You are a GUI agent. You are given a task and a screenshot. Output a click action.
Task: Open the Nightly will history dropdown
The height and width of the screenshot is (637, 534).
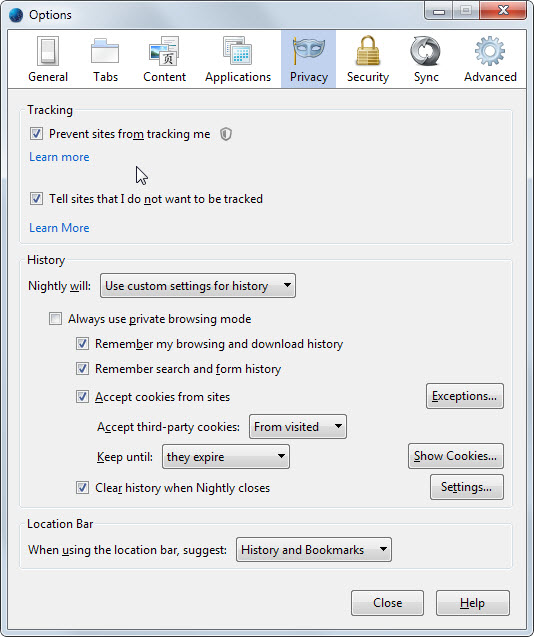point(198,286)
